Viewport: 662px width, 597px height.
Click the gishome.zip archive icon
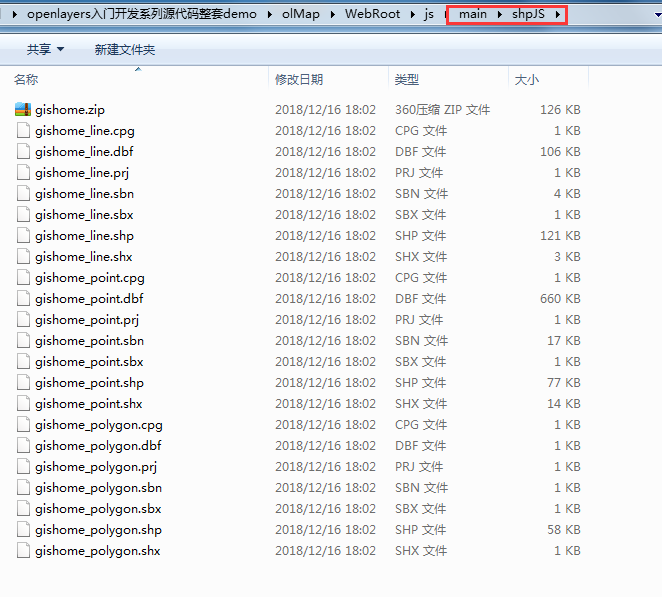pyautogui.click(x=23, y=110)
